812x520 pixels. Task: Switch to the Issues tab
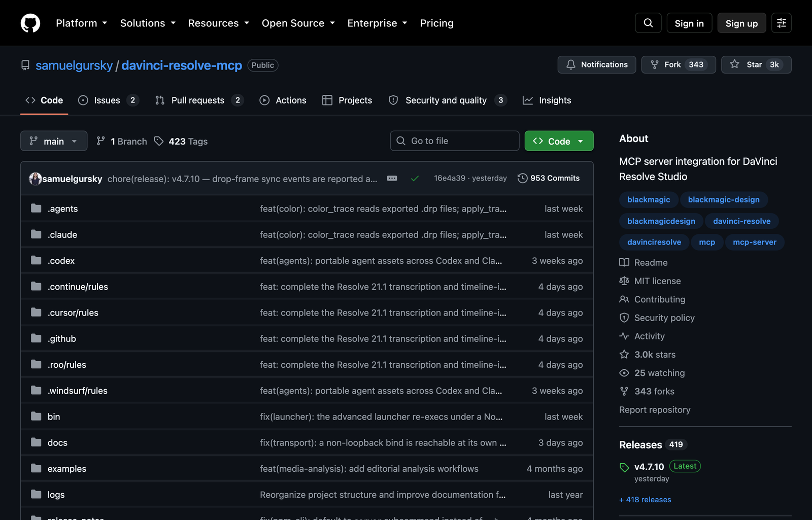coord(108,100)
